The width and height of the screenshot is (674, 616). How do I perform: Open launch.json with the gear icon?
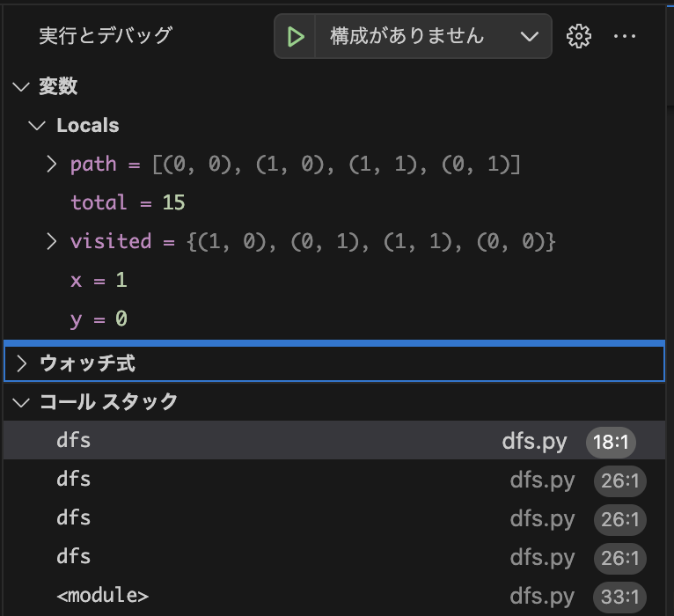pos(578,36)
